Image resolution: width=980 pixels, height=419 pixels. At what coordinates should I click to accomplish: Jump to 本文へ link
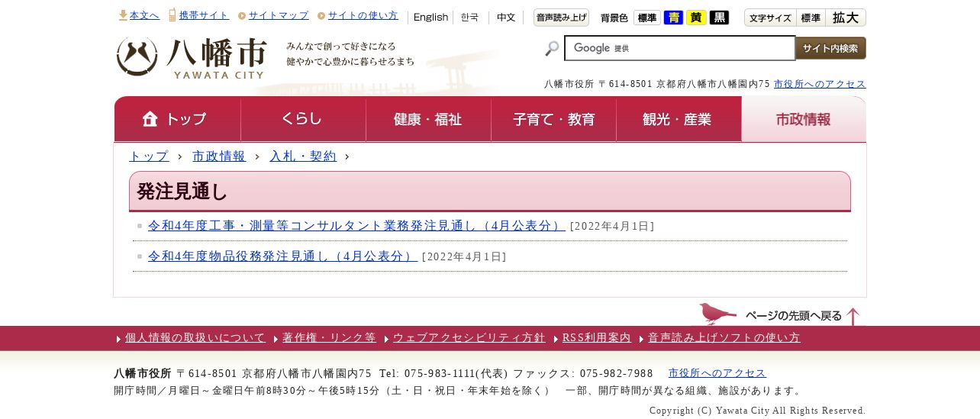click(144, 15)
